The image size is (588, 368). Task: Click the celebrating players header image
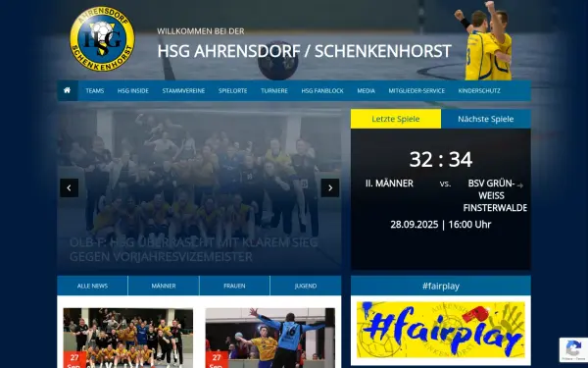coord(484,40)
